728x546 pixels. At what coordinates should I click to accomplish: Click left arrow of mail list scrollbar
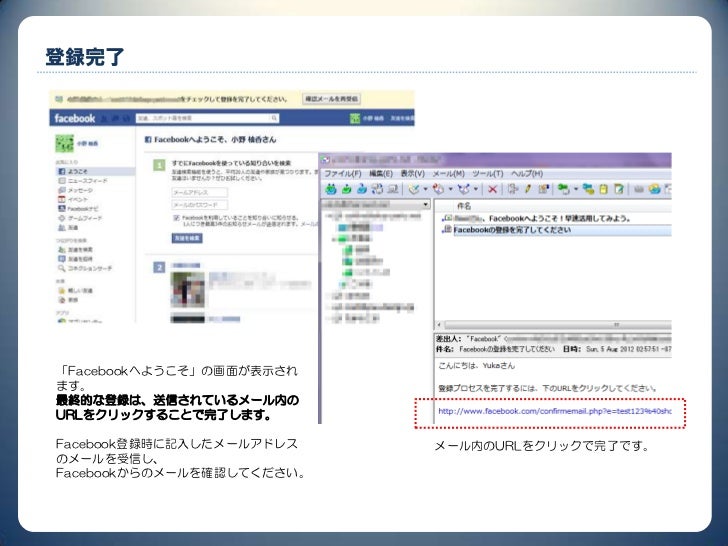439,325
